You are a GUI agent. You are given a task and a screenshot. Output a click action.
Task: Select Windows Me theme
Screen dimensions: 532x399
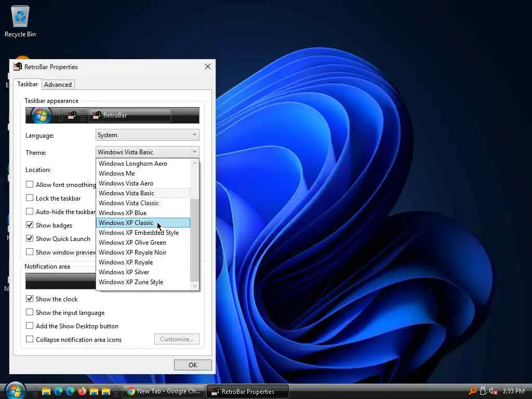[x=143, y=174]
